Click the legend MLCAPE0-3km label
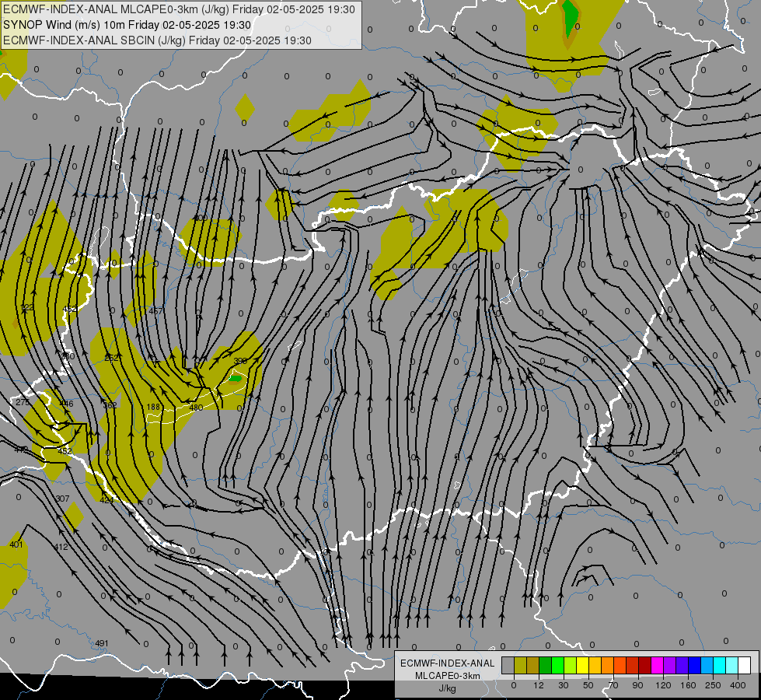Viewport: 761px width, 700px height. 447,676
